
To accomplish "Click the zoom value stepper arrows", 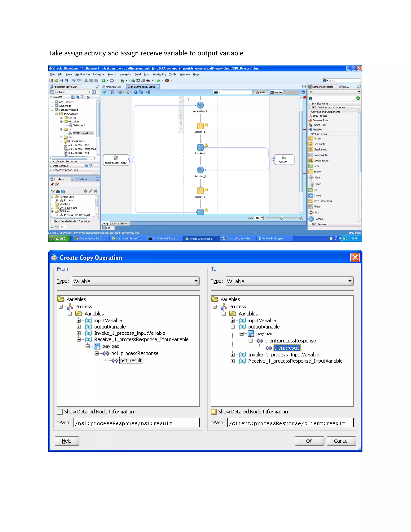I will tap(262, 218).
